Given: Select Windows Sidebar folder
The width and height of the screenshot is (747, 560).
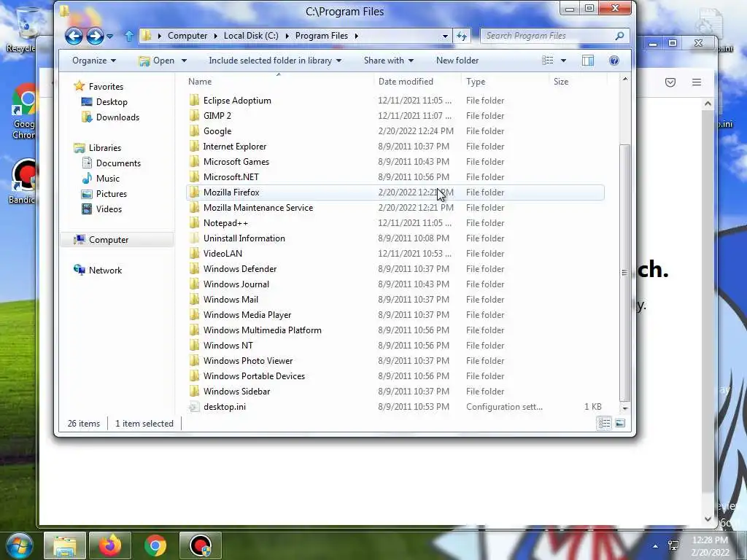Looking at the screenshot, I should click(236, 391).
